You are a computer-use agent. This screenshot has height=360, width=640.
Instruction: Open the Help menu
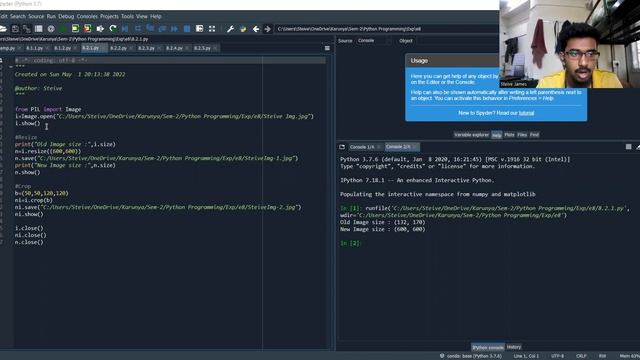[x=156, y=16]
